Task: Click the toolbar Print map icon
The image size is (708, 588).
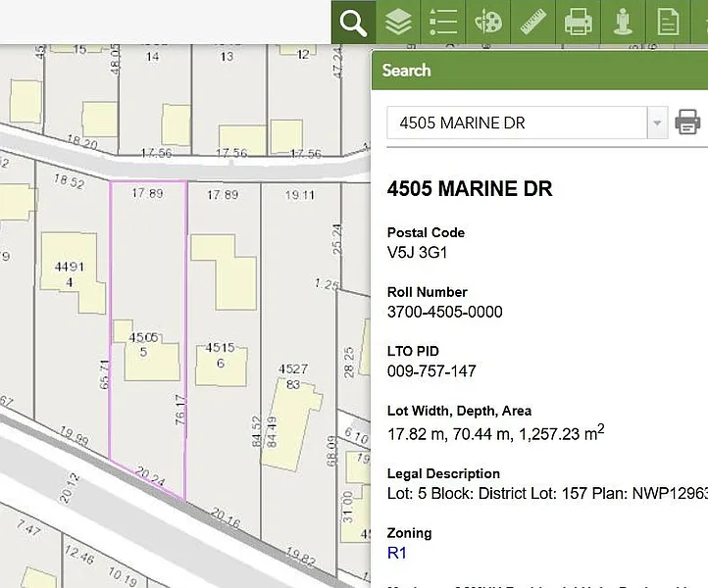Action: tap(579, 22)
